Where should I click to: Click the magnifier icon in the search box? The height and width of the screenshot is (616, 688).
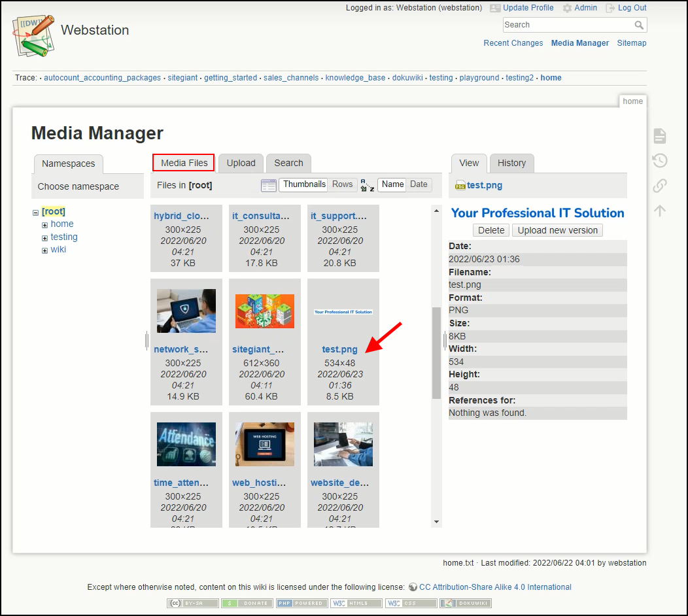pyautogui.click(x=639, y=25)
